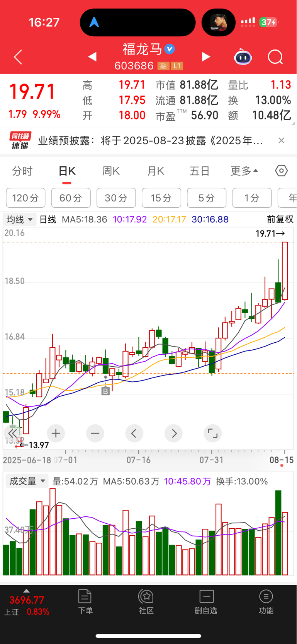Open search with magnifier icon
297x644 pixels.
275,57
